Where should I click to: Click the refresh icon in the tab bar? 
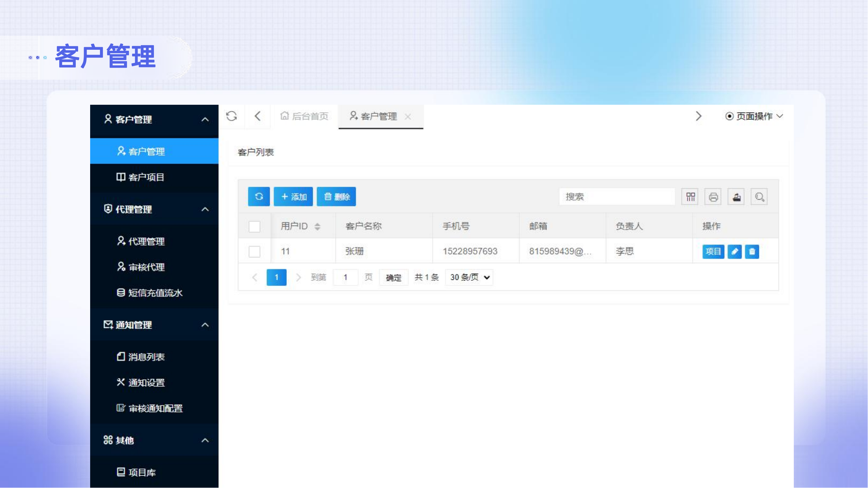tap(231, 116)
